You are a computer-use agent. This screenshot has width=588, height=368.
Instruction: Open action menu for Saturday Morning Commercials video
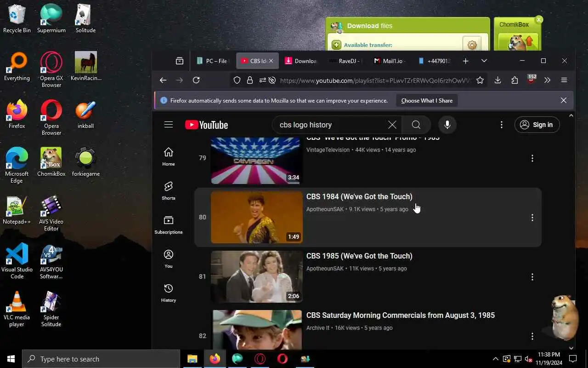point(532,336)
